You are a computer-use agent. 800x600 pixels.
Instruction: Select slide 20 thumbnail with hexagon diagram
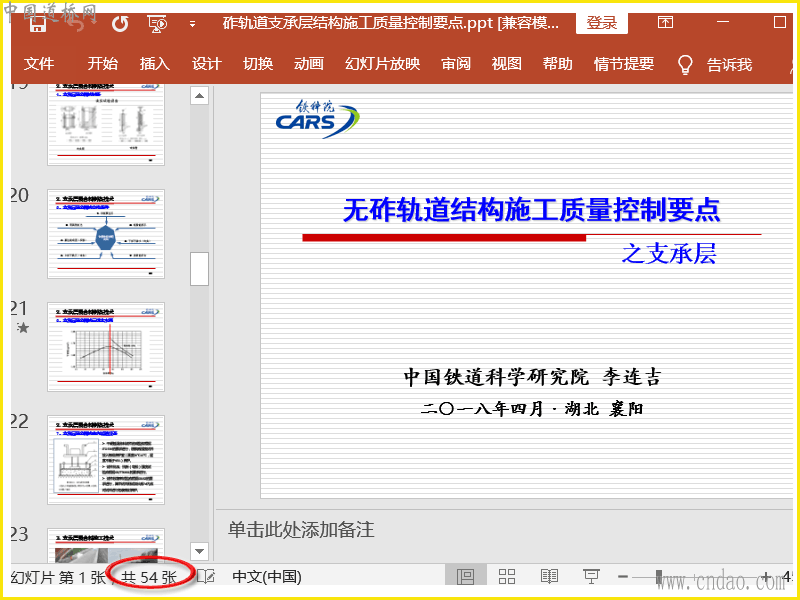tap(106, 234)
